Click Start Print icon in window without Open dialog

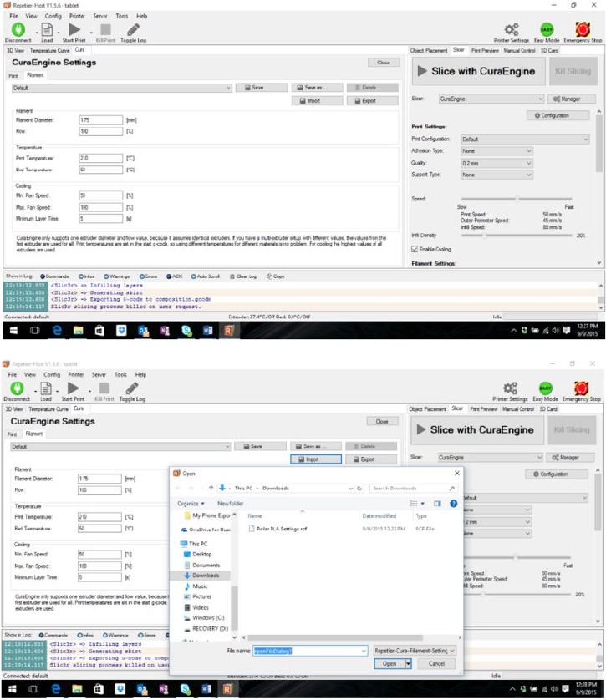74,29
